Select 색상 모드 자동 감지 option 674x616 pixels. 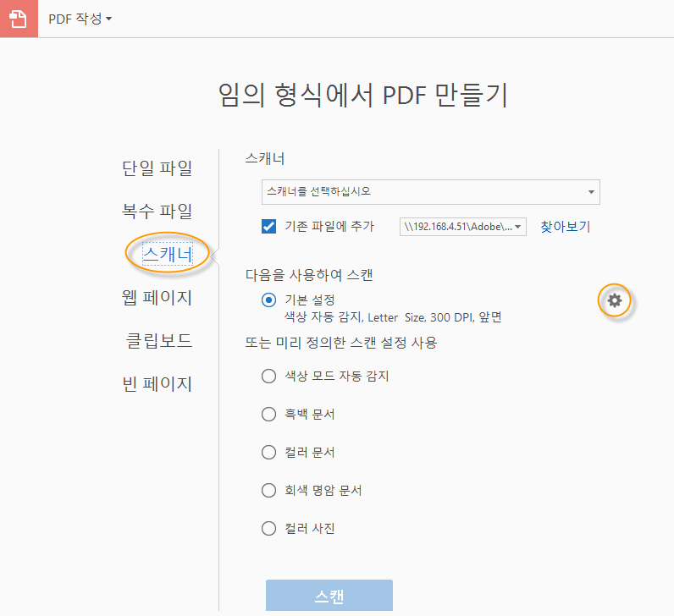click(x=269, y=376)
